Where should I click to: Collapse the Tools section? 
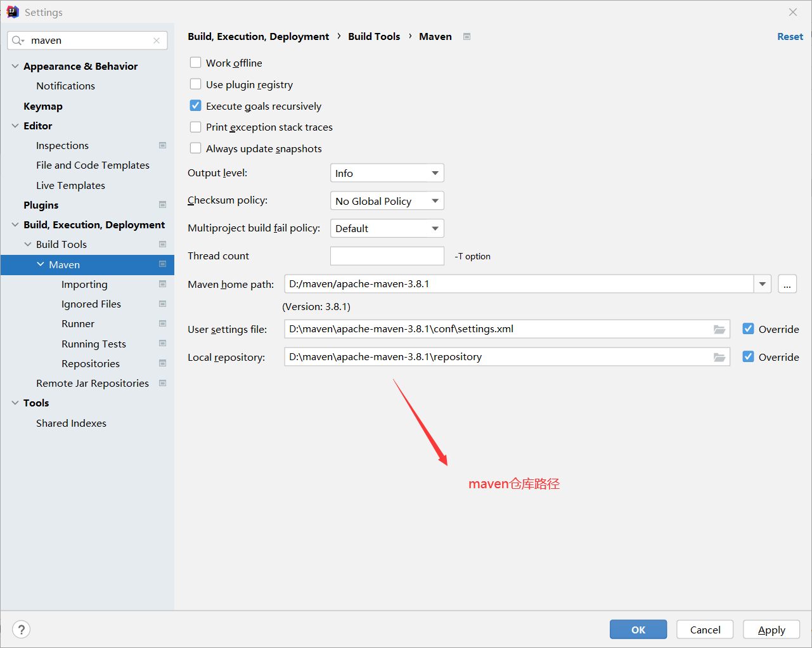click(x=15, y=403)
